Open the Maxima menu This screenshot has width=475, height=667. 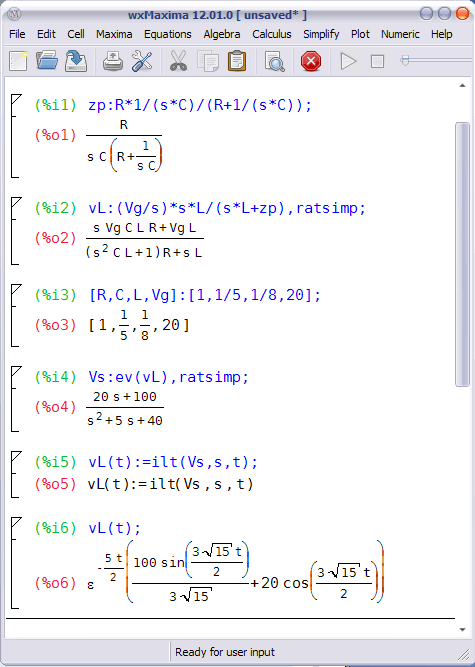click(x=114, y=34)
